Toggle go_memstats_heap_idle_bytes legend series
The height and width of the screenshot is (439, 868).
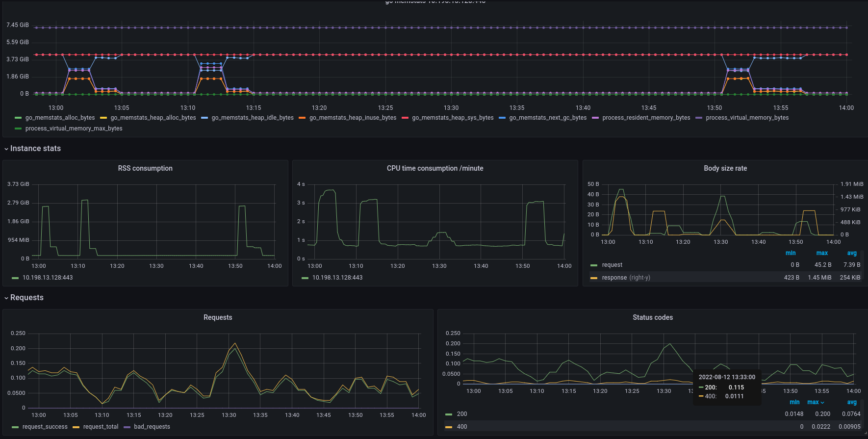[253, 118]
